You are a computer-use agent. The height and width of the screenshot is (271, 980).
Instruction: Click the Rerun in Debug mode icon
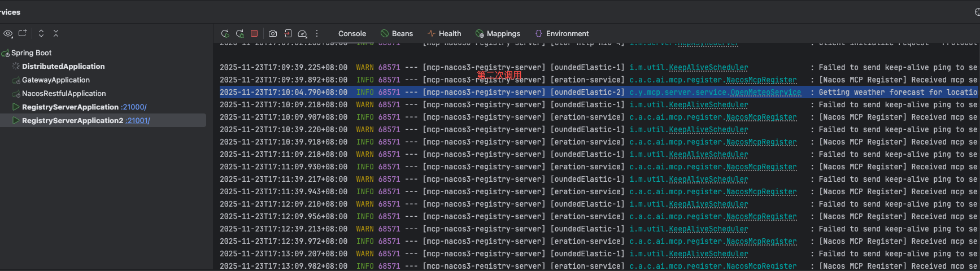[x=239, y=34]
